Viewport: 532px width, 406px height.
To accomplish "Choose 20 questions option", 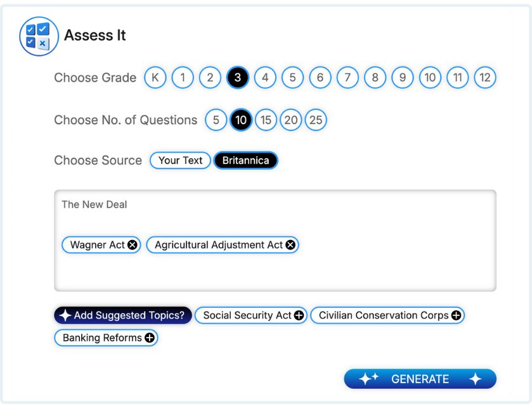I will (x=291, y=120).
